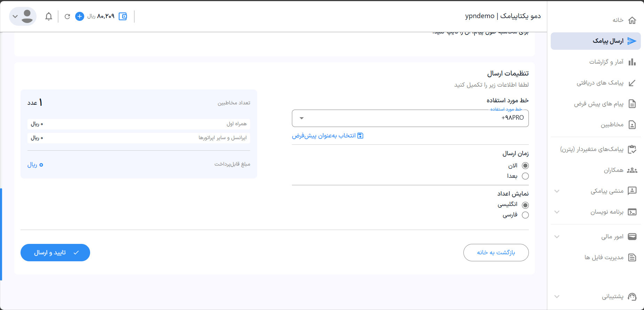Viewport: 644px width, 310px height.
Task: Click the wallet icon in header
Action: click(123, 16)
